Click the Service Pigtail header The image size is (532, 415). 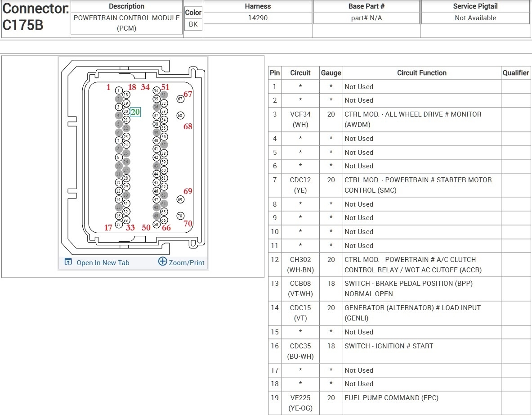[475, 6]
